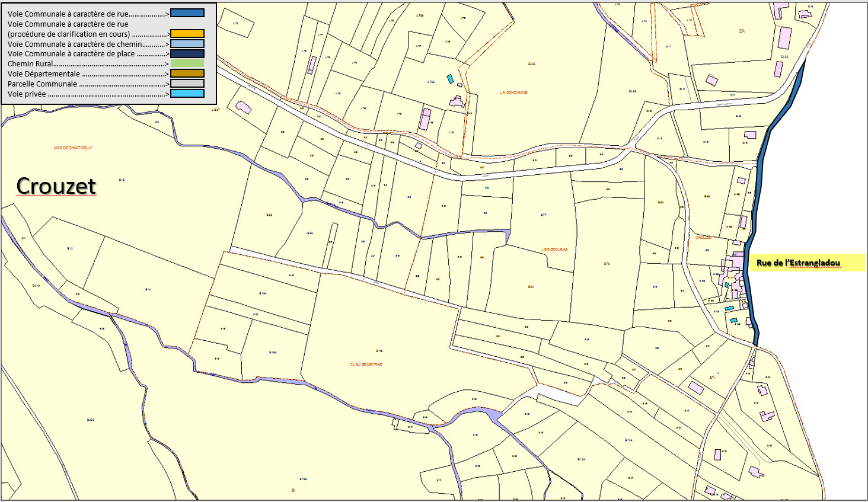868x502 pixels.
Task: Click the 'Voie privée' legend text
Action: tap(27, 94)
